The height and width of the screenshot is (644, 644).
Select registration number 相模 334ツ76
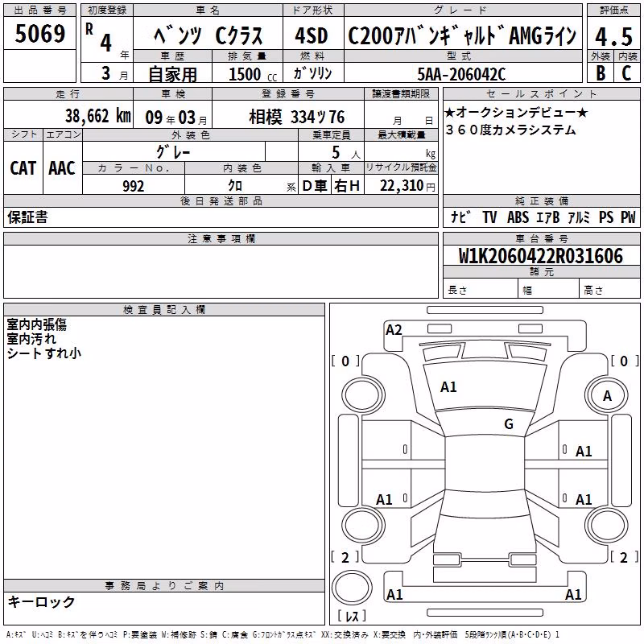pyautogui.click(x=296, y=118)
